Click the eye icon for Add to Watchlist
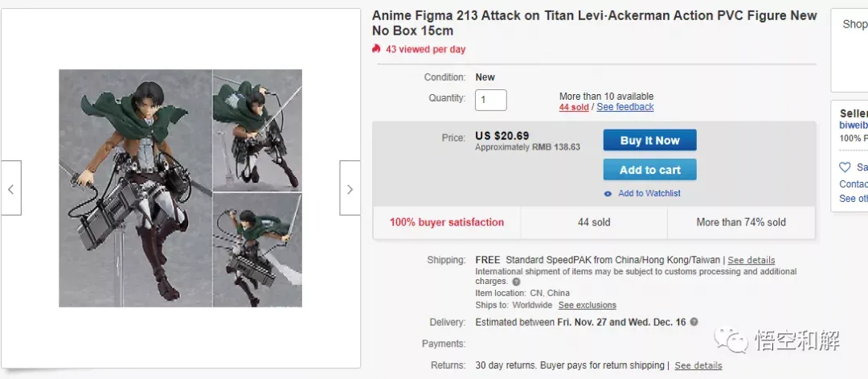 pyautogui.click(x=608, y=193)
